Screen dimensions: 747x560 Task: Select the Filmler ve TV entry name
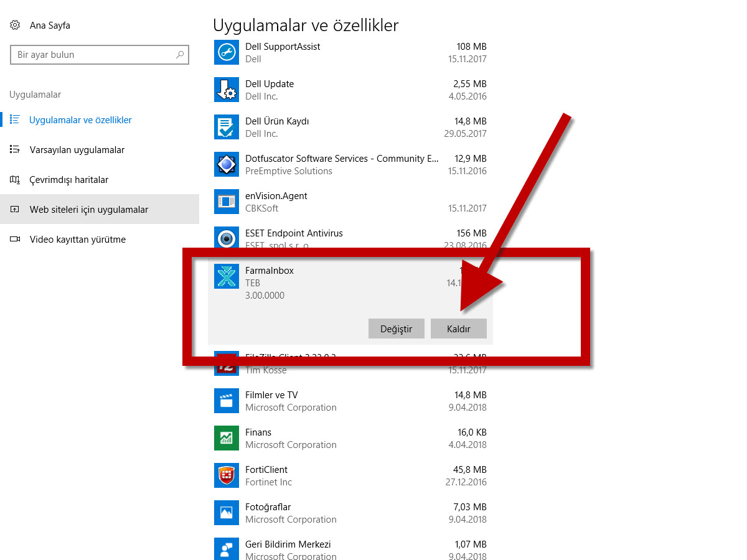click(x=271, y=395)
